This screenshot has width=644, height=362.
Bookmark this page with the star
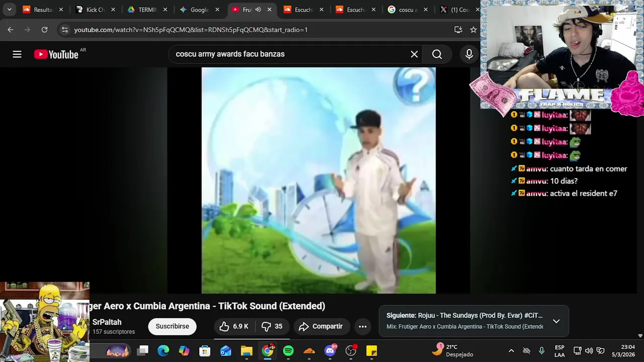coord(473,30)
